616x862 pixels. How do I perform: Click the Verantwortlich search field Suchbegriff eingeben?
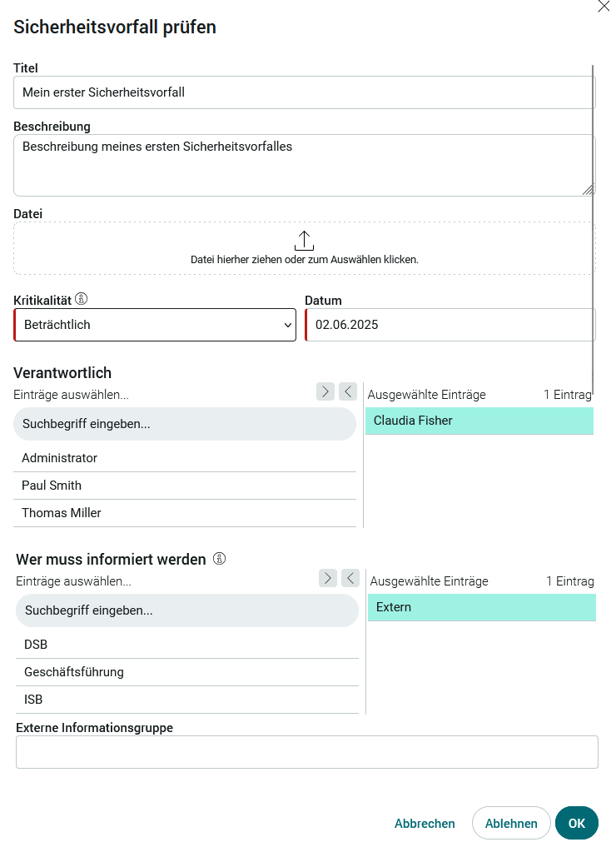[185, 424]
